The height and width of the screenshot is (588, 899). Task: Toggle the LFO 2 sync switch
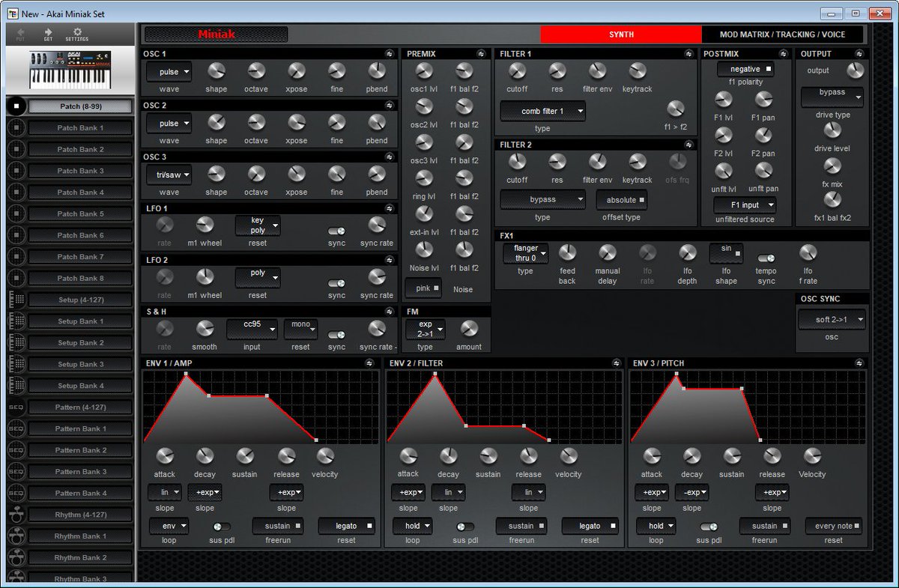coord(337,283)
